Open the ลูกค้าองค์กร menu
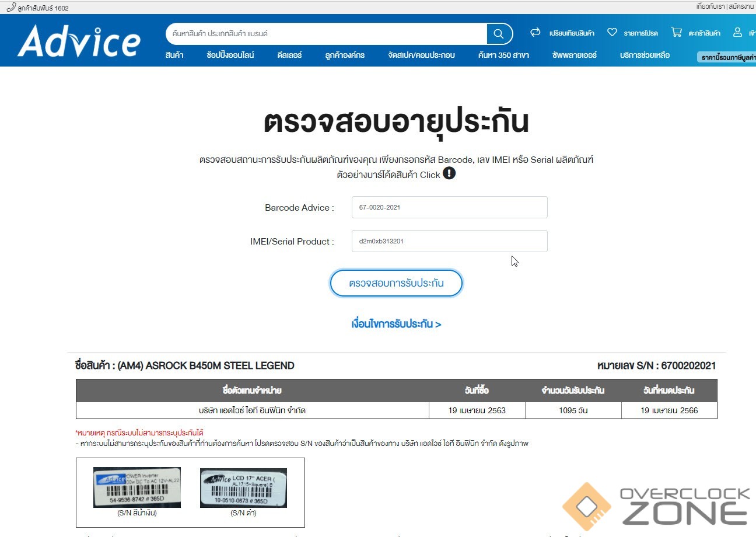 (345, 55)
